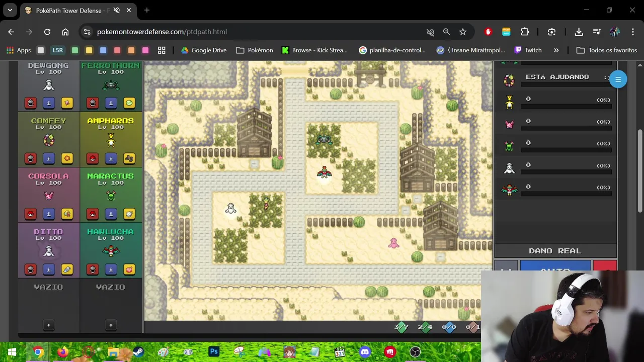Open the Apps shortcut in the bookmarks bar

click(x=19, y=50)
